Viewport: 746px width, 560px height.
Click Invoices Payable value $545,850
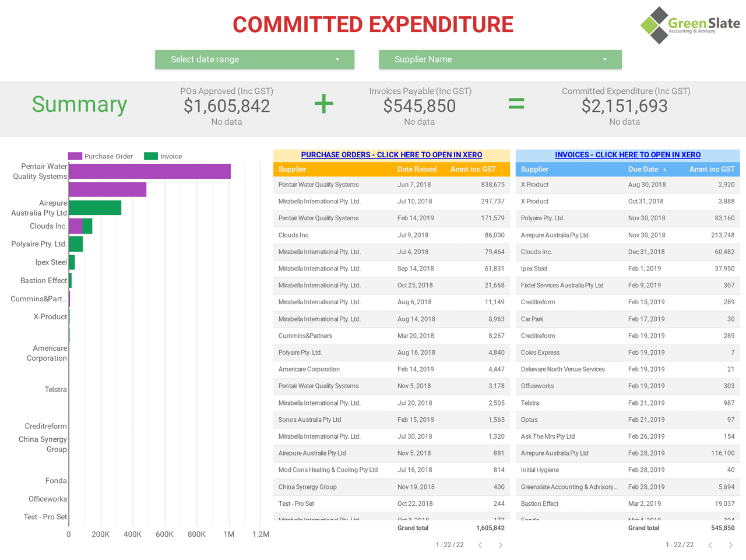pyautogui.click(x=420, y=106)
